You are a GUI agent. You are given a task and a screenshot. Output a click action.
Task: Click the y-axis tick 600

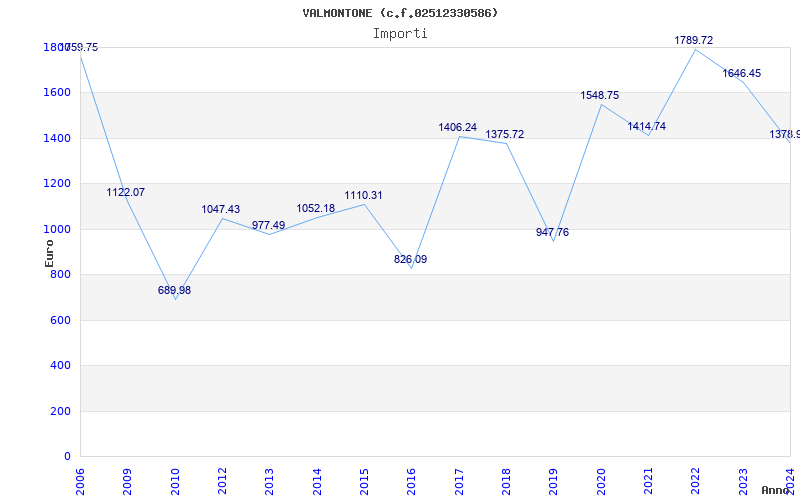(60, 320)
